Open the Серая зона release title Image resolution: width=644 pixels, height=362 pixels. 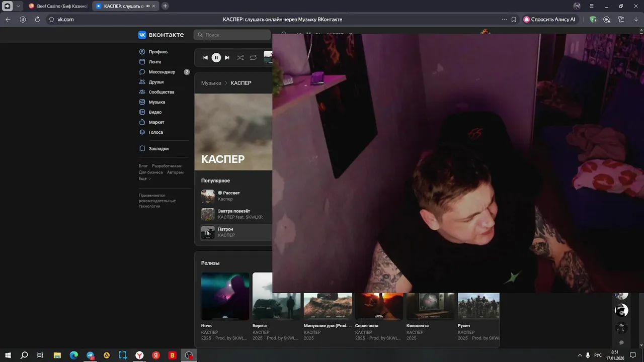367,326
